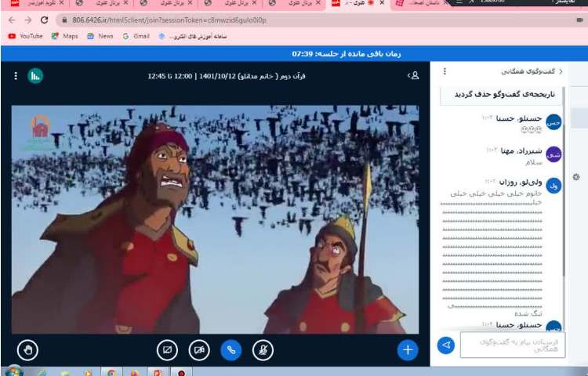Open Google Chrome from the taskbar
This screenshot has height=376, width=588.
point(111,372)
